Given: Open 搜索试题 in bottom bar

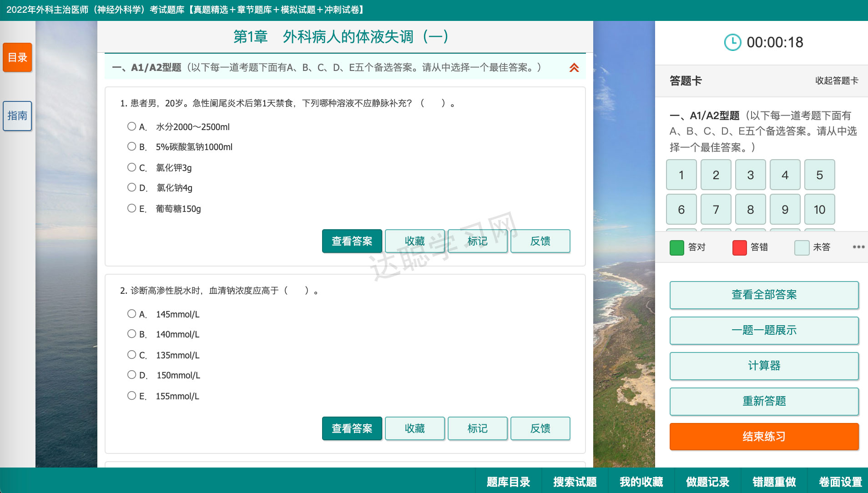Looking at the screenshot, I should click(x=575, y=482).
